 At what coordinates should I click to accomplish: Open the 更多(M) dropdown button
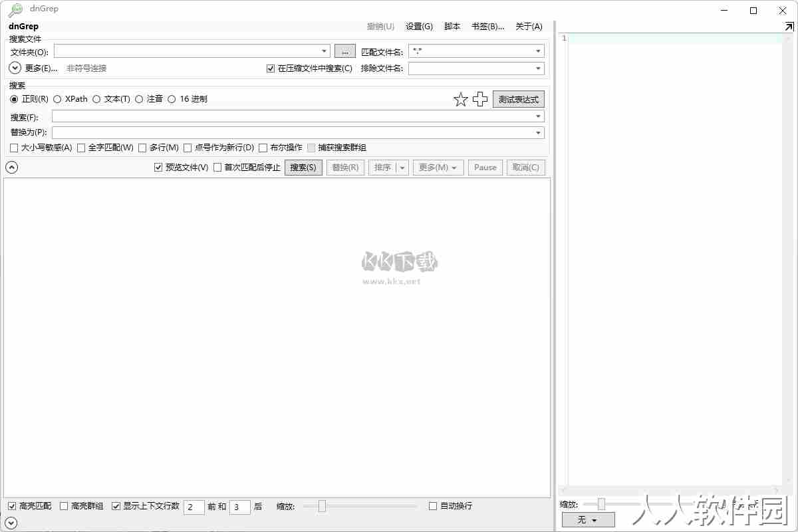click(438, 168)
